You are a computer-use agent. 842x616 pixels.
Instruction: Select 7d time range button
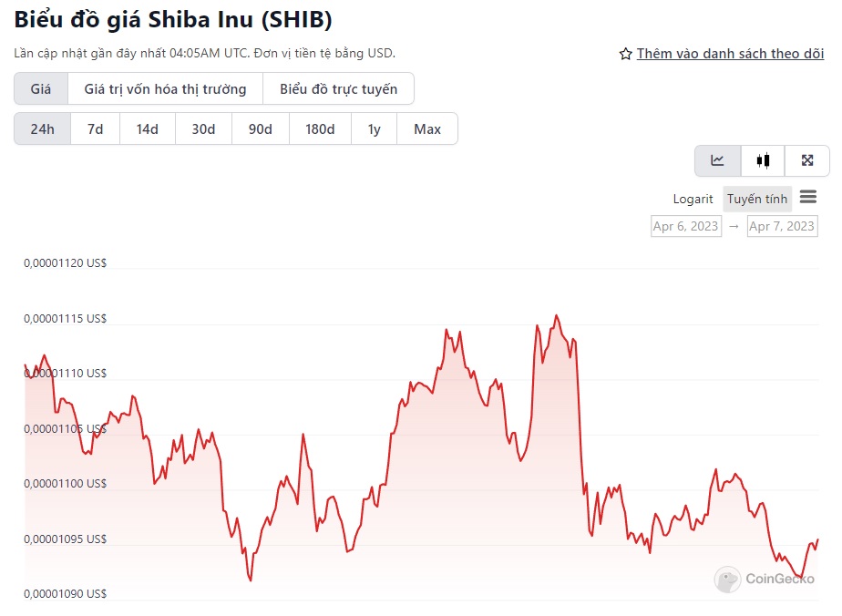tap(95, 128)
